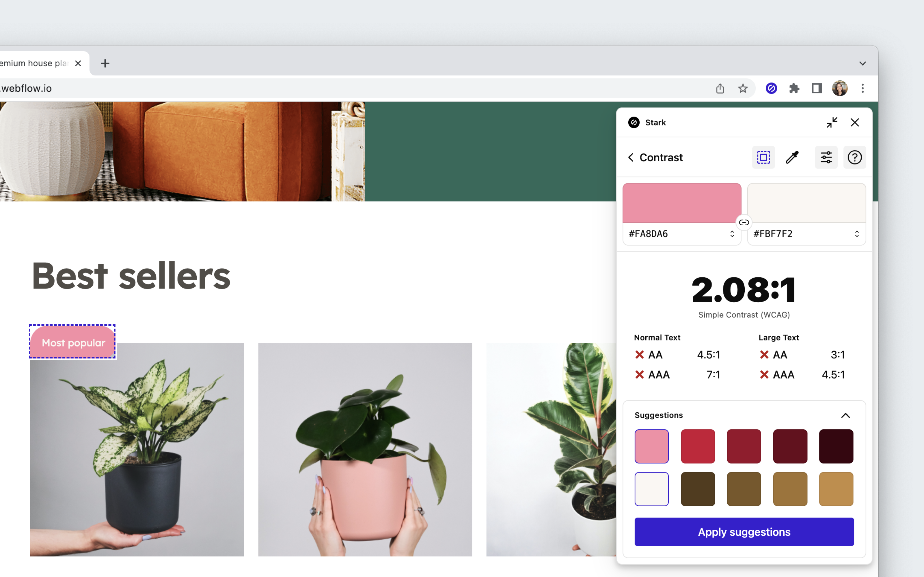Click the filter/settings sliders icon
The width and height of the screenshot is (924, 577).
(827, 157)
